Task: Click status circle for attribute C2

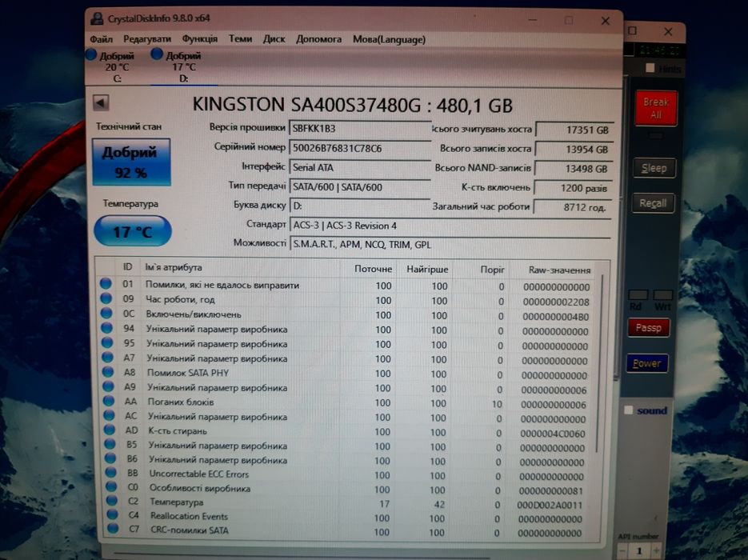Action: (x=112, y=500)
